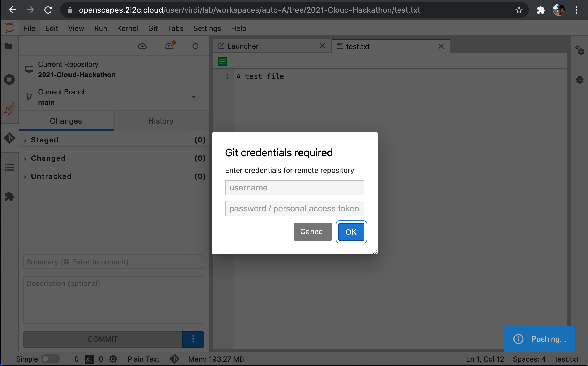This screenshot has width=588, height=366.
Task: Toggle the Simple interface mode switch
Action: click(50, 359)
